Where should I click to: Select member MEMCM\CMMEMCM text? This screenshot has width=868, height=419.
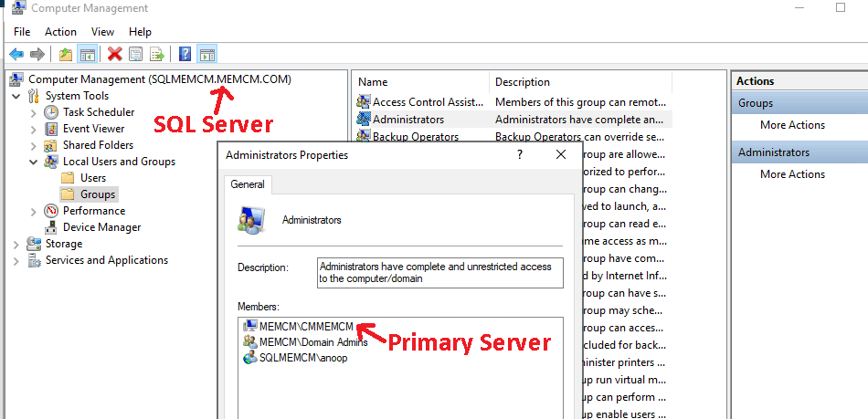click(306, 326)
